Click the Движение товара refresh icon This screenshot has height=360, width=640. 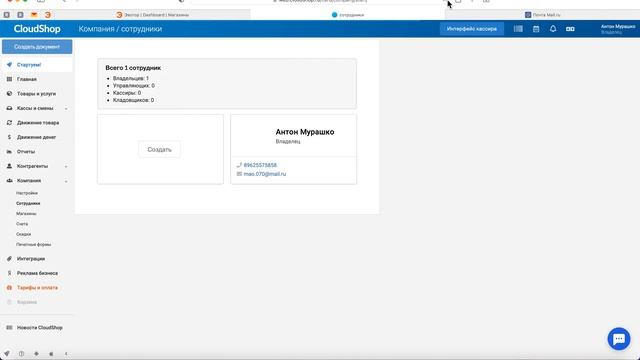pyautogui.click(x=9, y=122)
